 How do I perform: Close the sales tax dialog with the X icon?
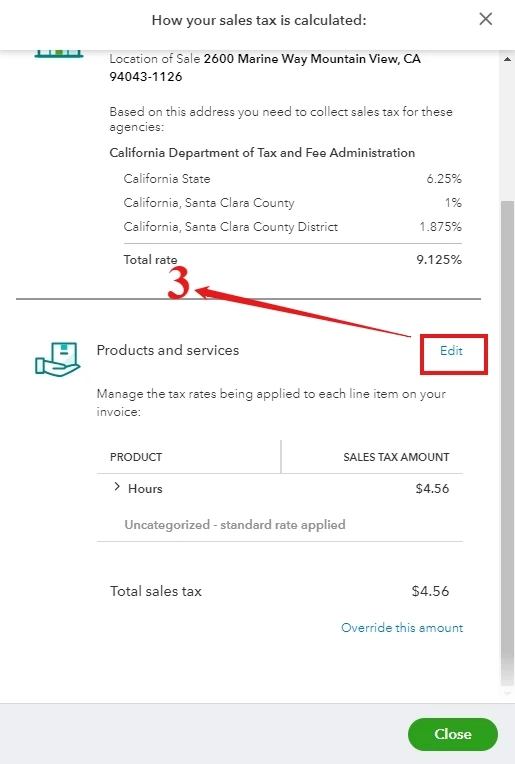pyautogui.click(x=485, y=19)
